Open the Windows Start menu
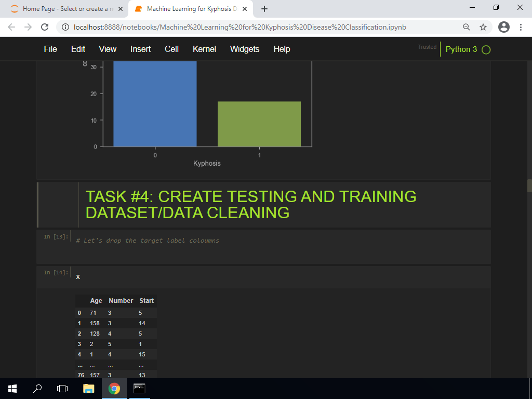 12,389
